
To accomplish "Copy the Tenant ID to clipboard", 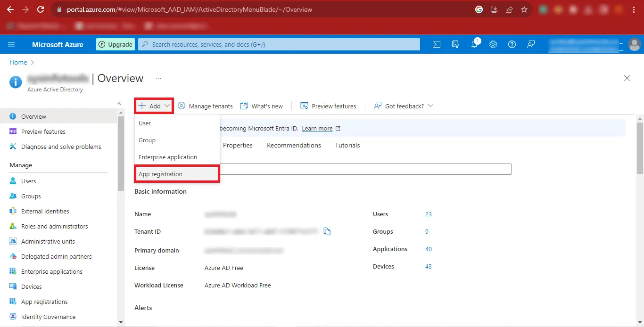I will tap(327, 231).
